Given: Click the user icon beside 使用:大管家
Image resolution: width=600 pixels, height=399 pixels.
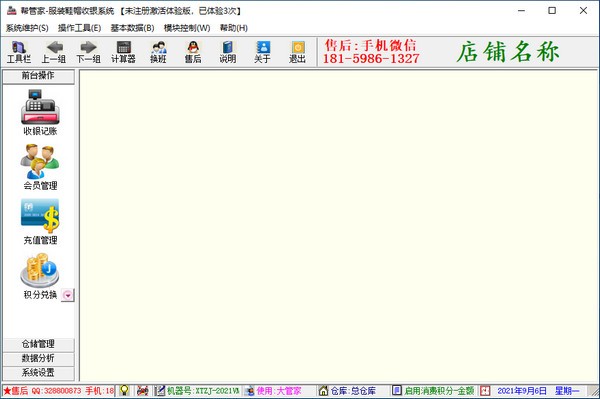Looking at the screenshot, I should [x=250, y=391].
